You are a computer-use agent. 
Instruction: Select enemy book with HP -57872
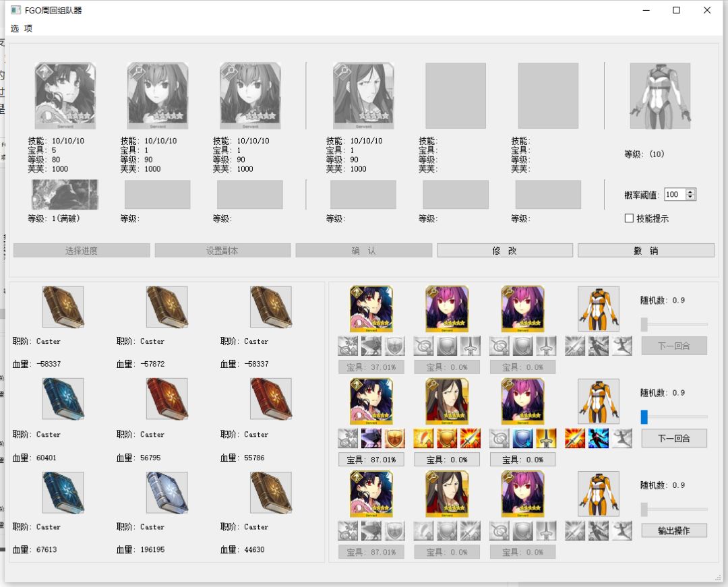[x=167, y=307]
